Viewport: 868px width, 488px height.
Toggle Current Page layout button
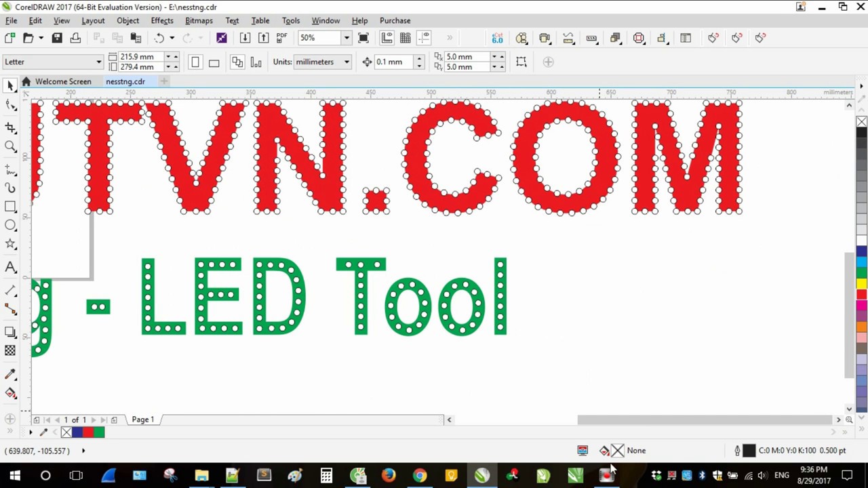256,62
